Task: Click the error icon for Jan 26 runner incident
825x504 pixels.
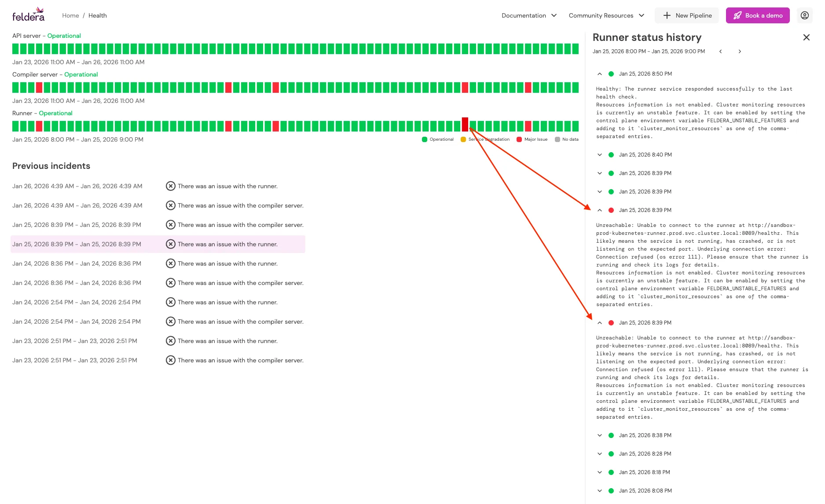Action: (x=170, y=186)
